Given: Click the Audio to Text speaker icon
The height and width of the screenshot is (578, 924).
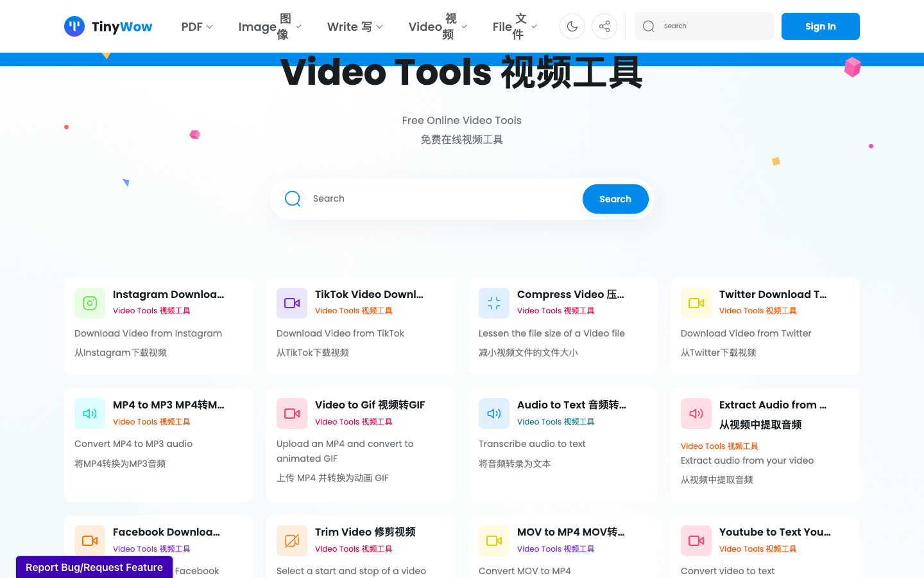Looking at the screenshot, I should pyautogui.click(x=494, y=414).
